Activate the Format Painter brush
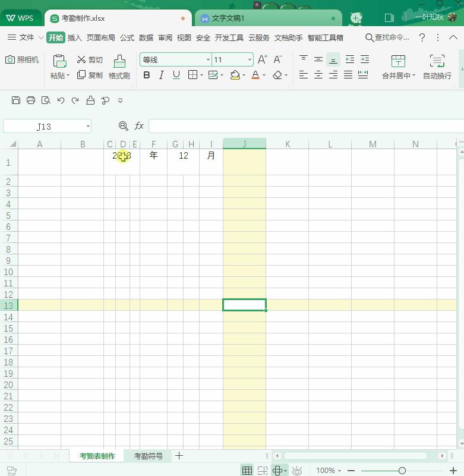464x476 pixels. pyautogui.click(x=119, y=67)
